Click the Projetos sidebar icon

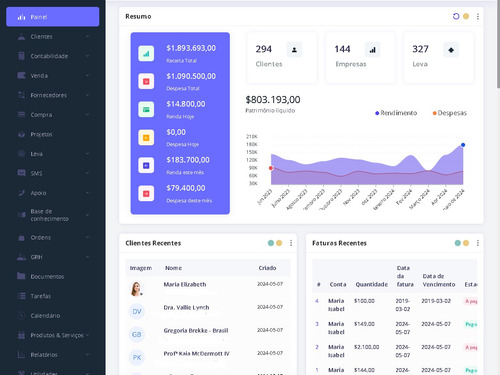tap(21, 134)
